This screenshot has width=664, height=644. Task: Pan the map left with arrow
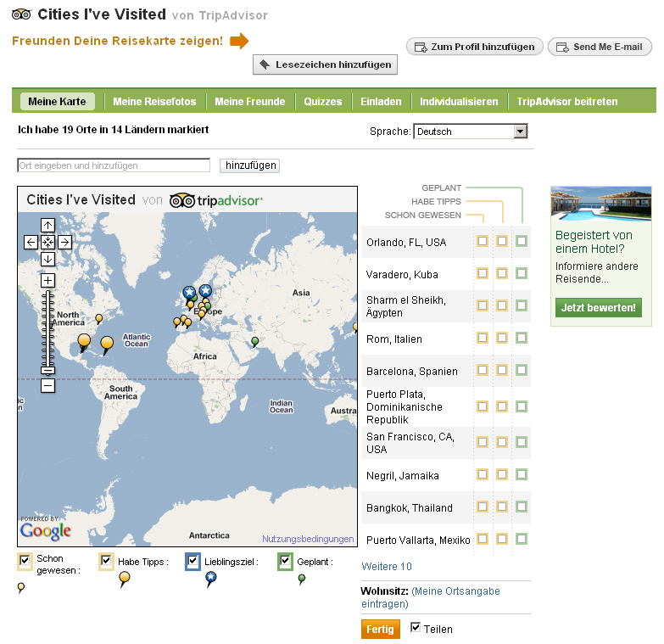(x=31, y=242)
